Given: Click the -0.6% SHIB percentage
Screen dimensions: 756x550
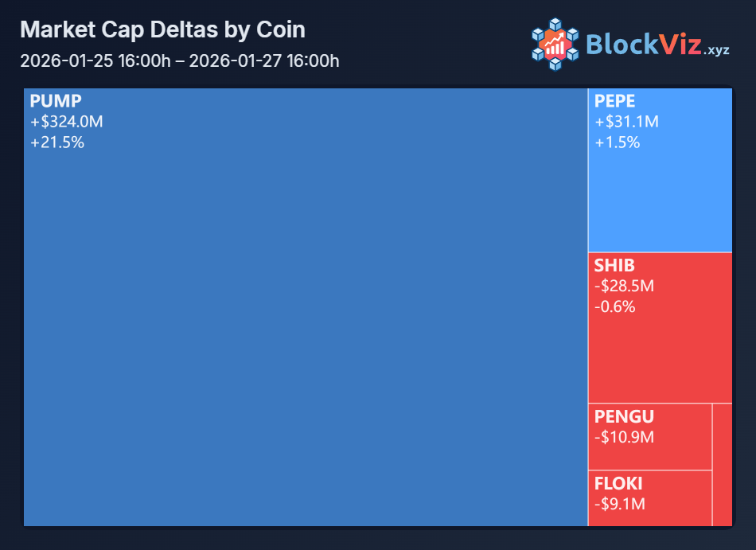Looking at the screenshot, I should [614, 306].
